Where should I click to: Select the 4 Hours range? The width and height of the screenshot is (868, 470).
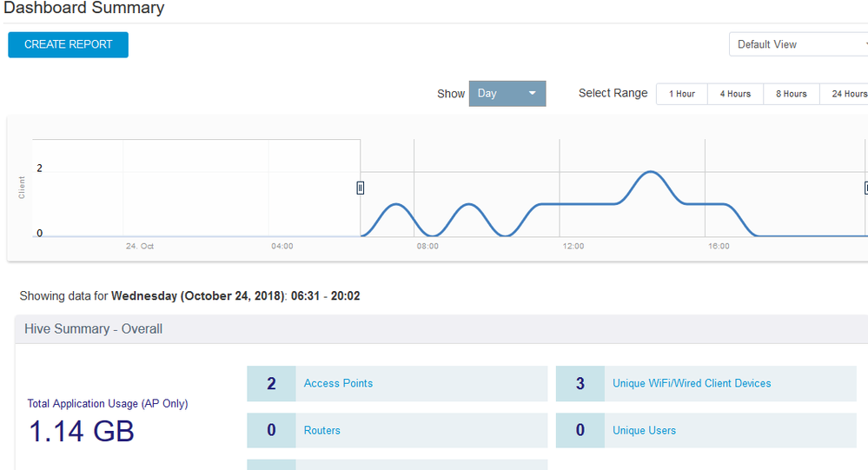735,94
